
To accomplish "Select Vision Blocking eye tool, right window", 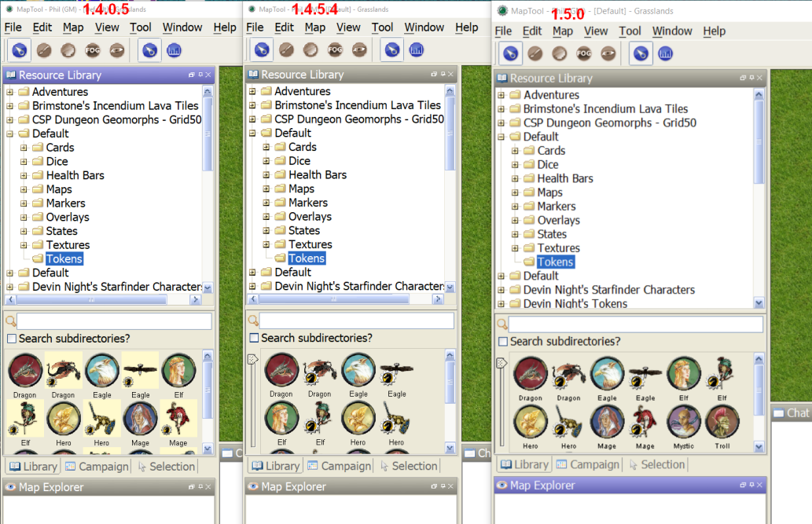I will pos(608,54).
